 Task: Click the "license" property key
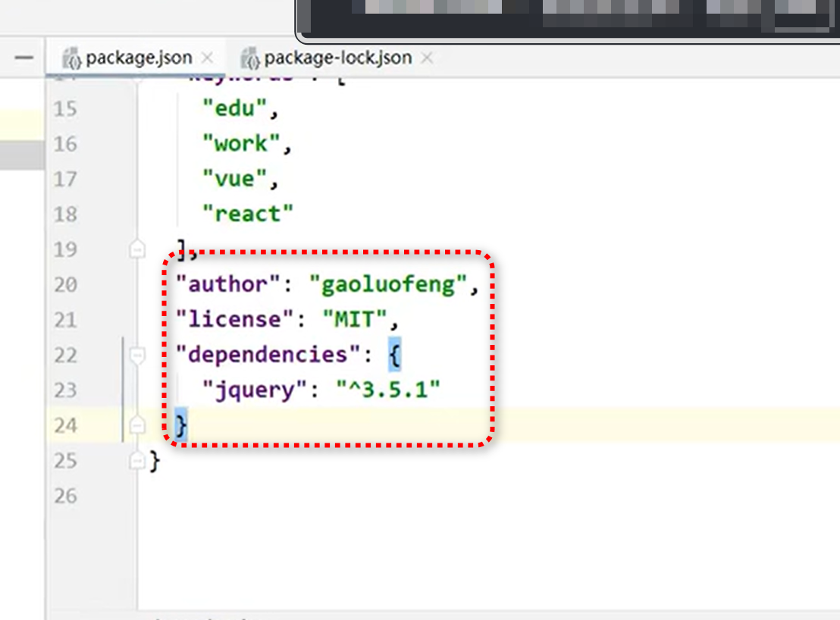(235, 320)
